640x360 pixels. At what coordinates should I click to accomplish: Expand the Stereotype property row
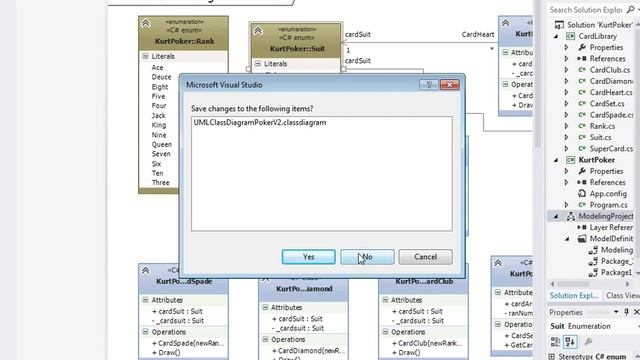tap(551, 357)
